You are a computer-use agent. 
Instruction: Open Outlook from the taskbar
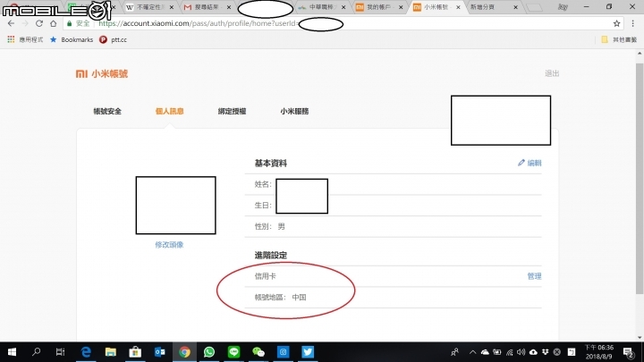tap(160, 352)
